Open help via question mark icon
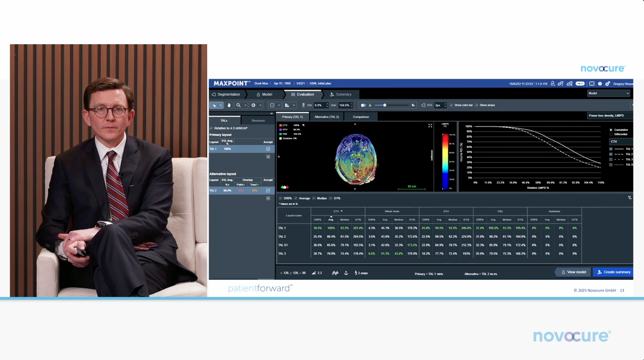The width and height of the screenshot is (644, 360). click(600, 83)
